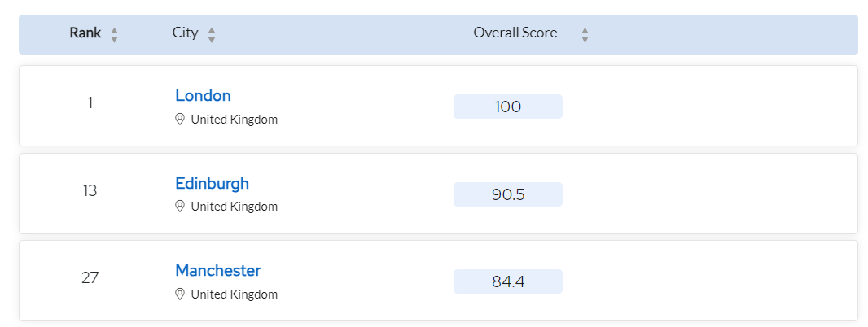Click the location pin icon under Edinburgh
Viewport: 868px width, 327px height.
click(x=179, y=207)
